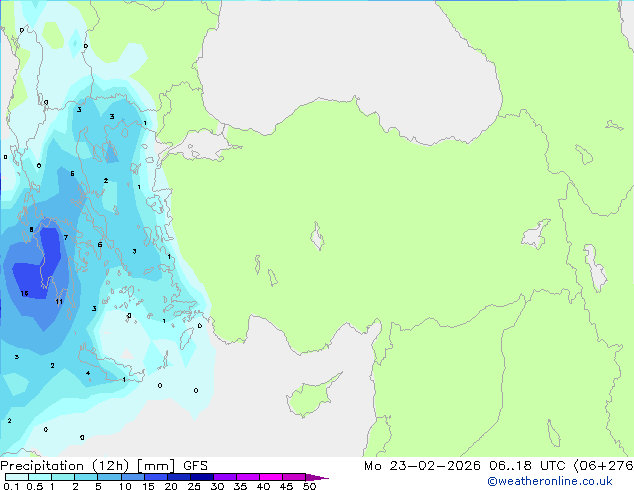Click the 0.1–0.5 mm legend color swatch
This screenshot has width=634, height=490.
tap(17, 477)
